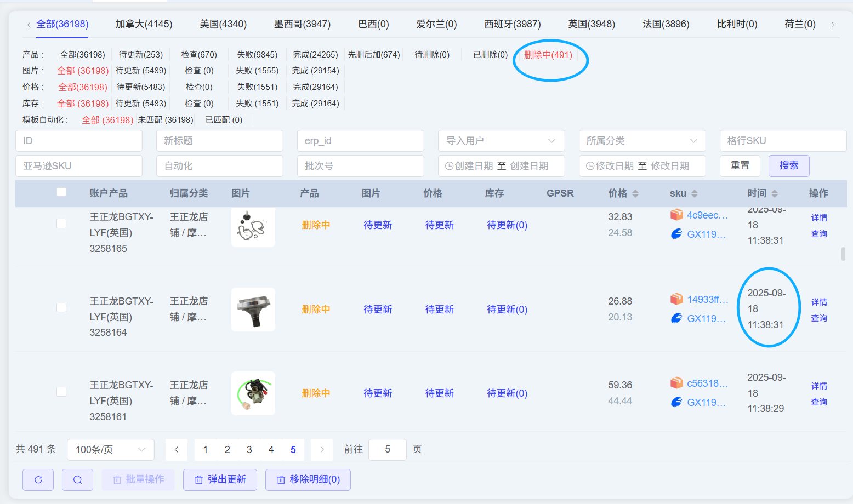The image size is (853, 504).
Task: Click the blue bird icon beside c56318 row
Action: [676, 403]
